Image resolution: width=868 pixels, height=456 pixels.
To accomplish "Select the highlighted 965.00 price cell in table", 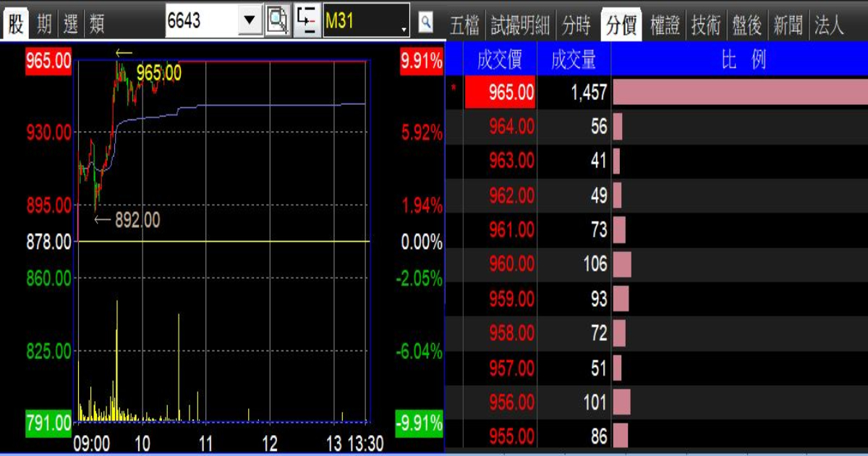I will coord(500,92).
